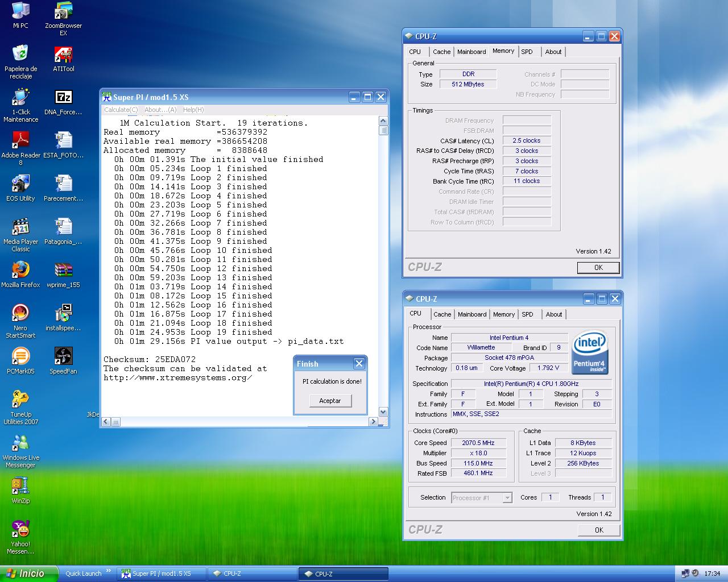The image size is (728, 582).
Task: Open EOS Utility shortcut
Action: click(20, 188)
